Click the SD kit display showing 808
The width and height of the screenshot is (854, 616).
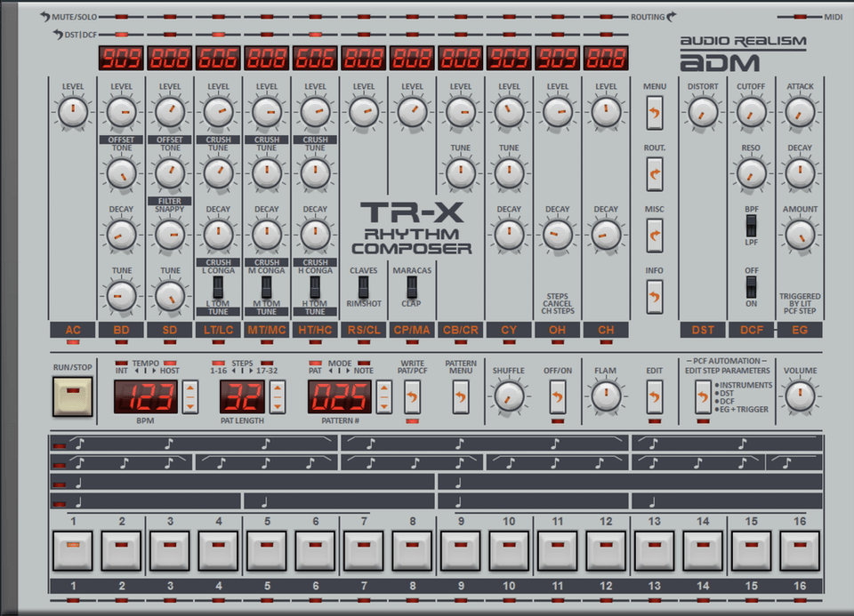(x=169, y=58)
